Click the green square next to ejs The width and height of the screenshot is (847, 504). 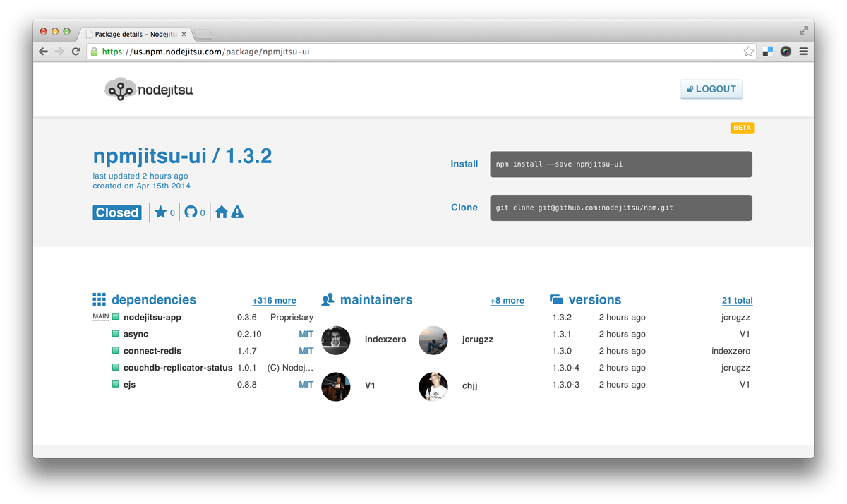tap(116, 385)
